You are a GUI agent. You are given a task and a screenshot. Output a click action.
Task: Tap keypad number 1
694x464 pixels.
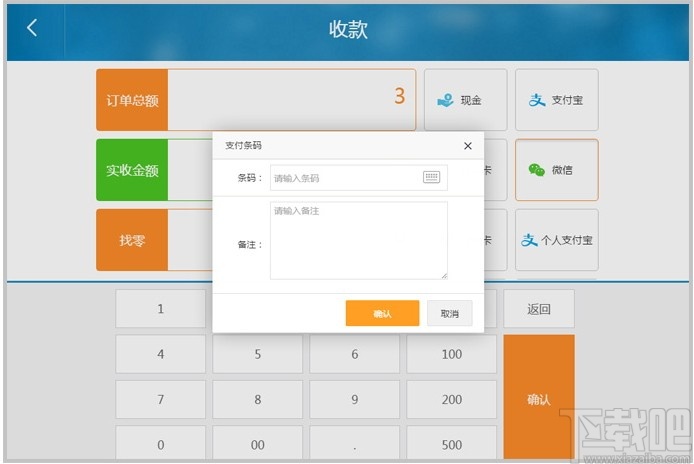click(161, 309)
